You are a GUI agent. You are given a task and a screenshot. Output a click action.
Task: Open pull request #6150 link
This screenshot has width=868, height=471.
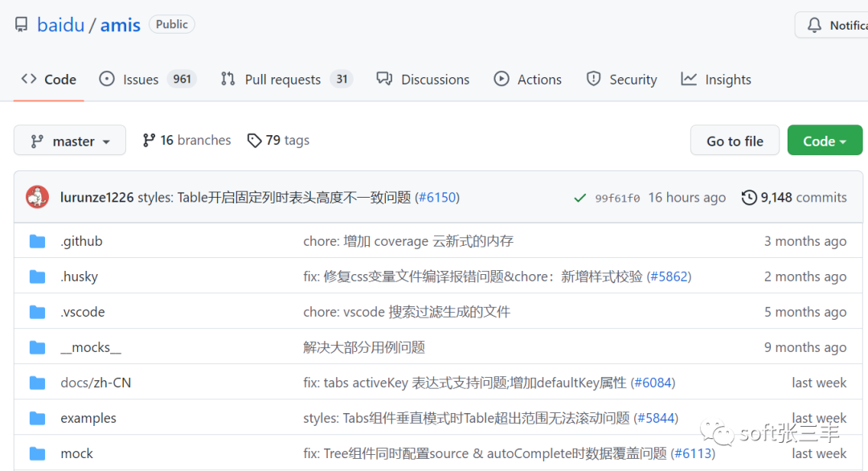(437, 198)
